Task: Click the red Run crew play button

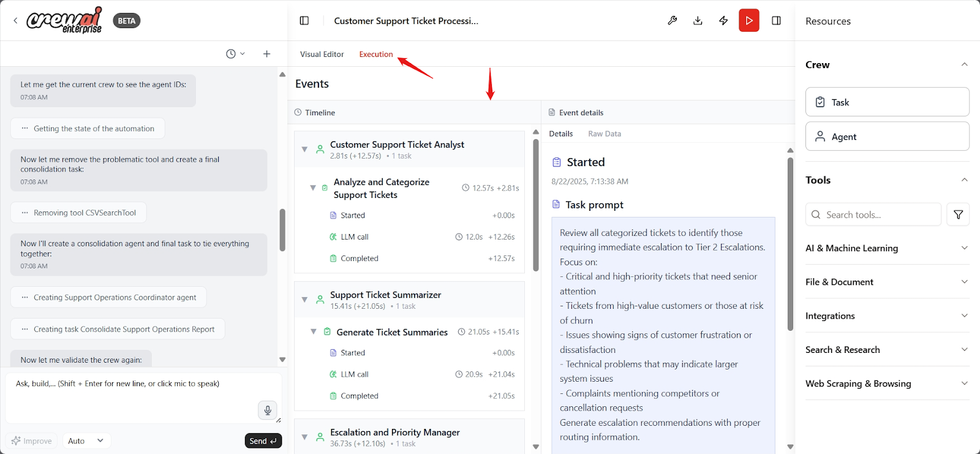Action: pos(748,21)
